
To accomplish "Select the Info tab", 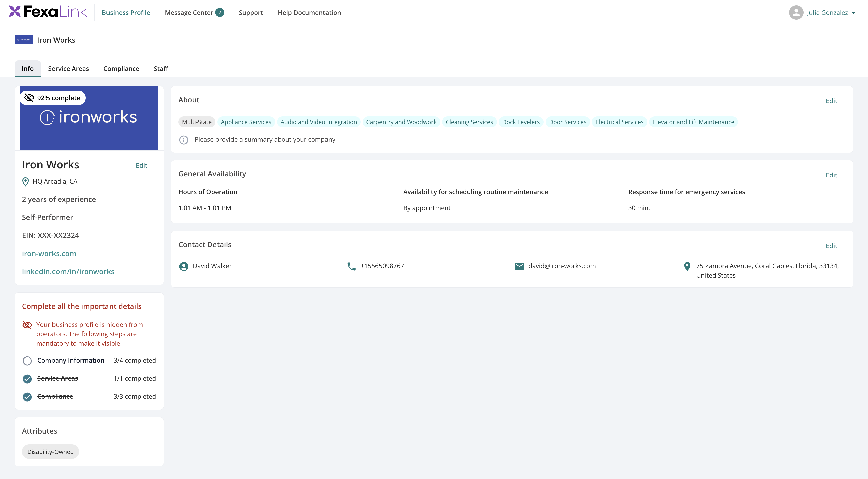I will (x=28, y=68).
